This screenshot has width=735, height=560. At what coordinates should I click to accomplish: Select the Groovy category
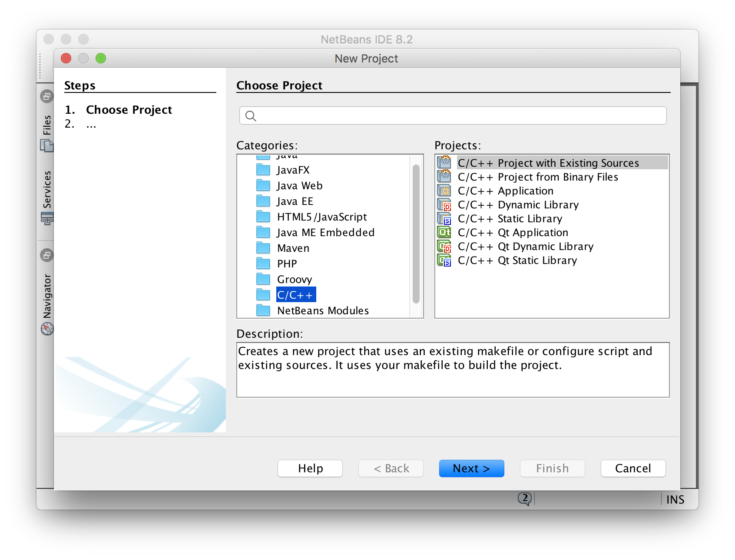point(295,279)
